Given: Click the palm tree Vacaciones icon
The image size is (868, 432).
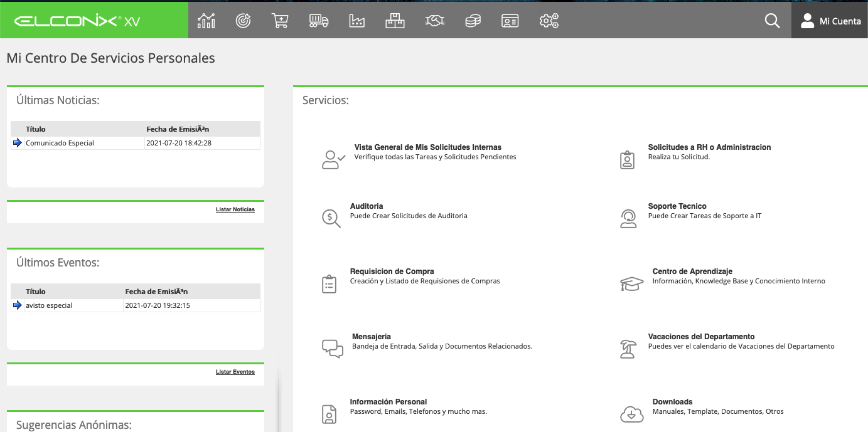Looking at the screenshot, I should pos(628,349).
